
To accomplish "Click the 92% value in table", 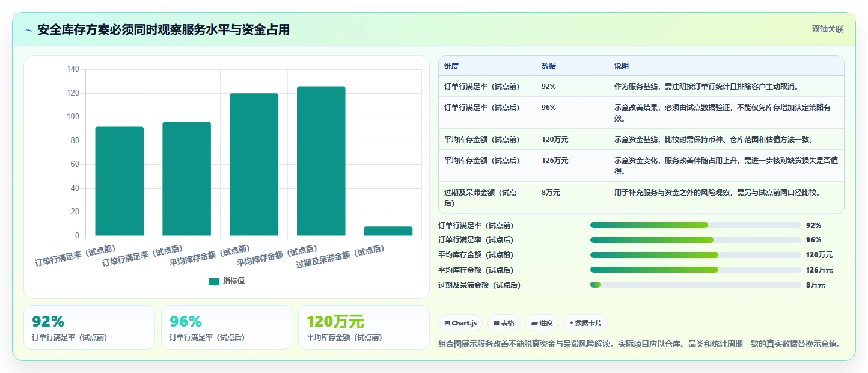I will click(x=549, y=87).
